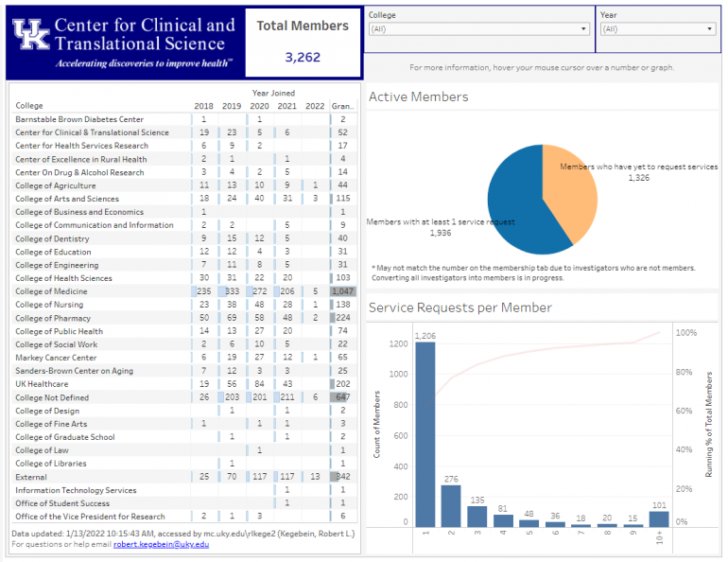Image resolution: width=728 pixels, height=562 pixels.
Task: Select the 2021 year column header
Action: pos(286,106)
